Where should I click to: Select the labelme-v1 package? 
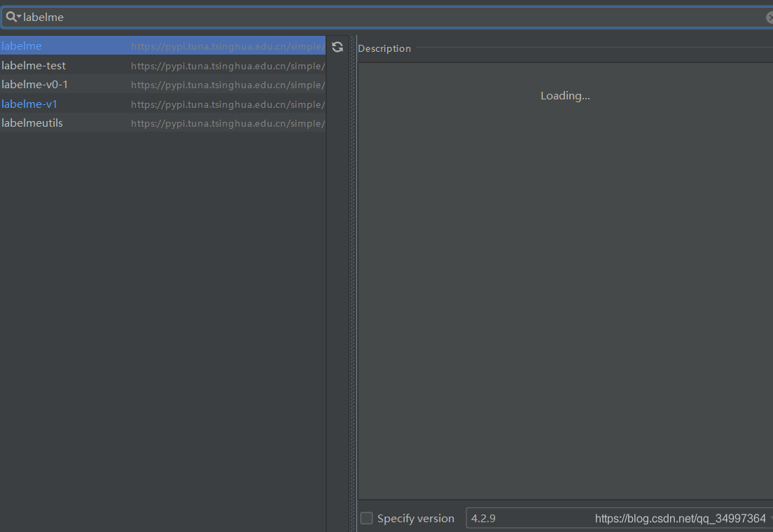(29, 104)
